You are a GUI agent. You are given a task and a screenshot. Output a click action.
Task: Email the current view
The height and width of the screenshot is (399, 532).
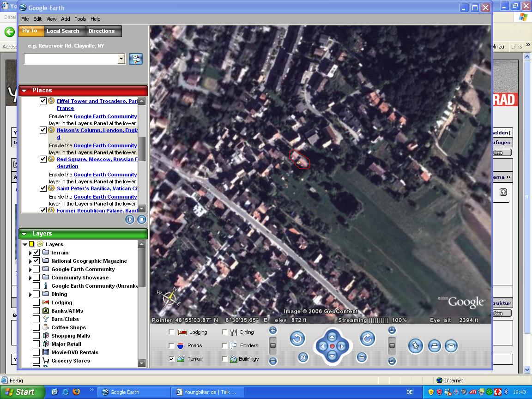click(451, 346)
